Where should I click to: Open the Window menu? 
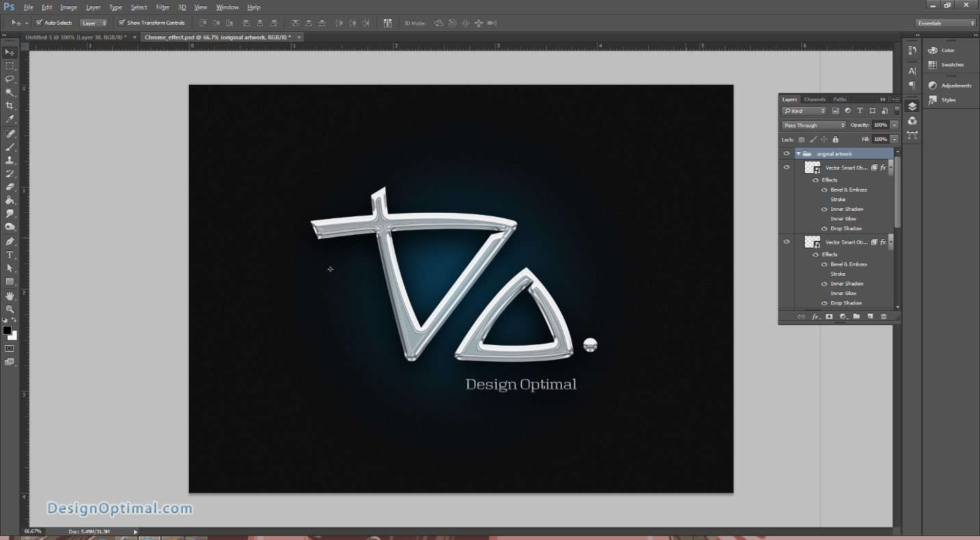tap(227, 8)
